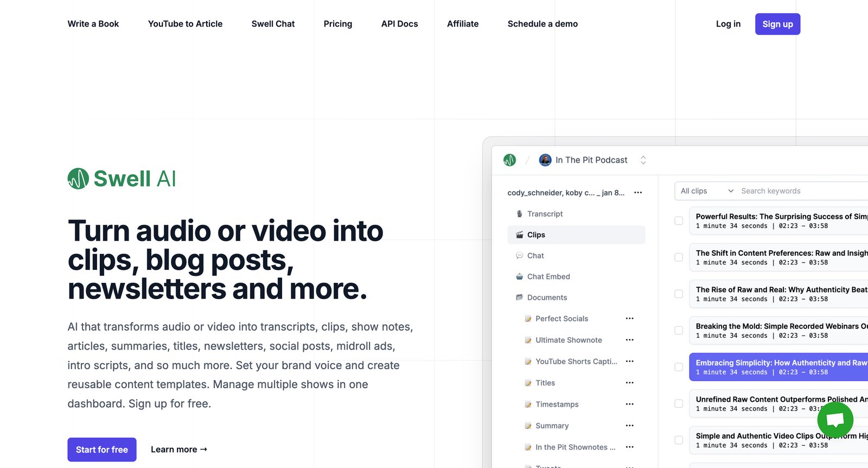The width and height of the screenshot is (868, 468).
Task: Open more options for cody_schneider episode
Action: point(638,192)
